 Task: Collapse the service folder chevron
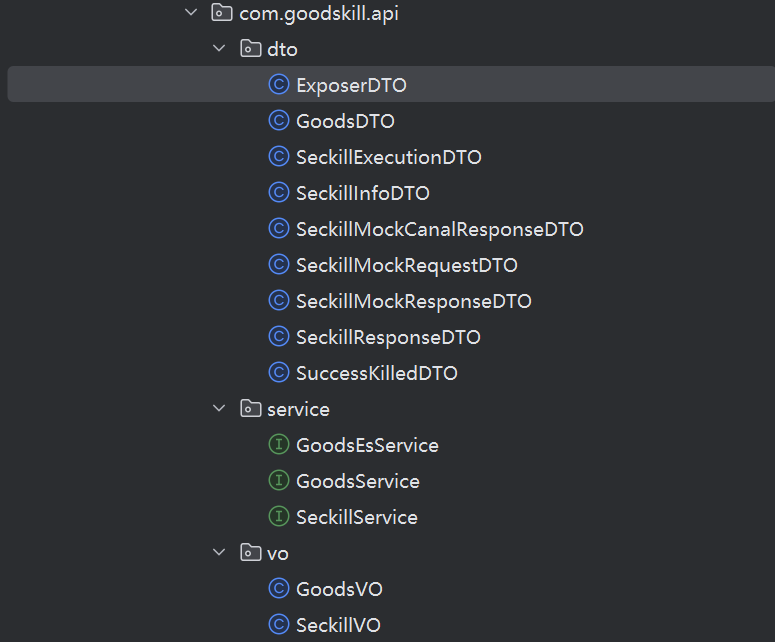(220, 409)
